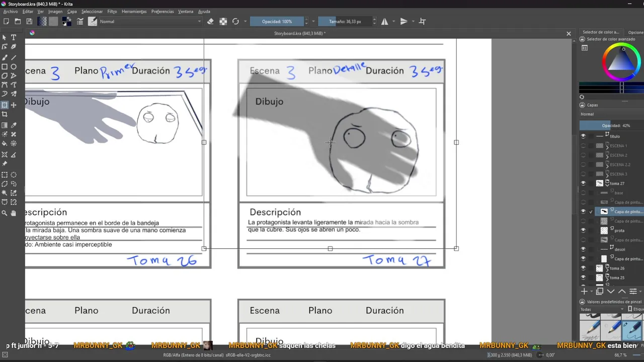Hide the 'toma 27' layer group
Viewport: 644px width, 362px height.
click(583, 184)
